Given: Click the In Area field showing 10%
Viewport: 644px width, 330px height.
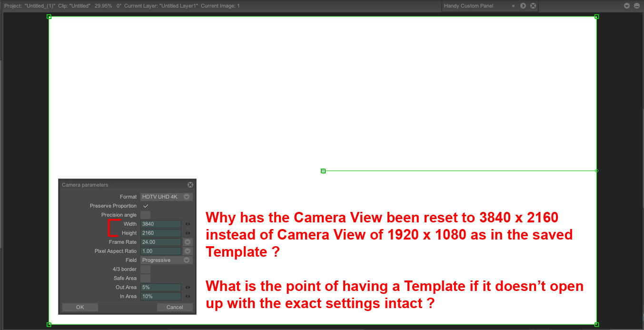Looking at the screenshot, I should coord(161,296).
